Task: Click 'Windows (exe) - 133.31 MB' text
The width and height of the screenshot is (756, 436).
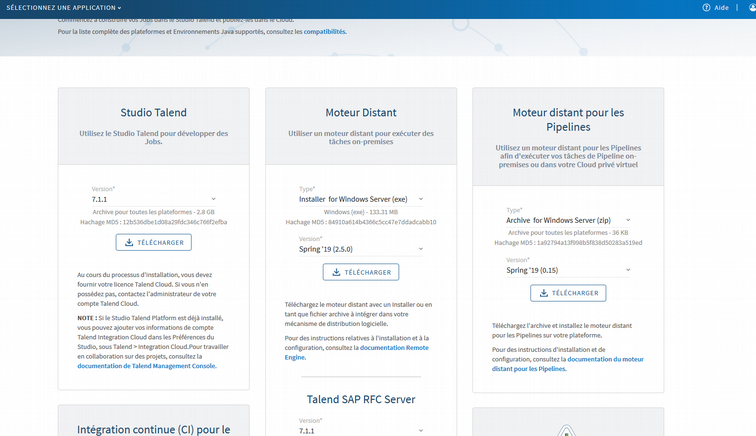Action: [x=361, y=212]
